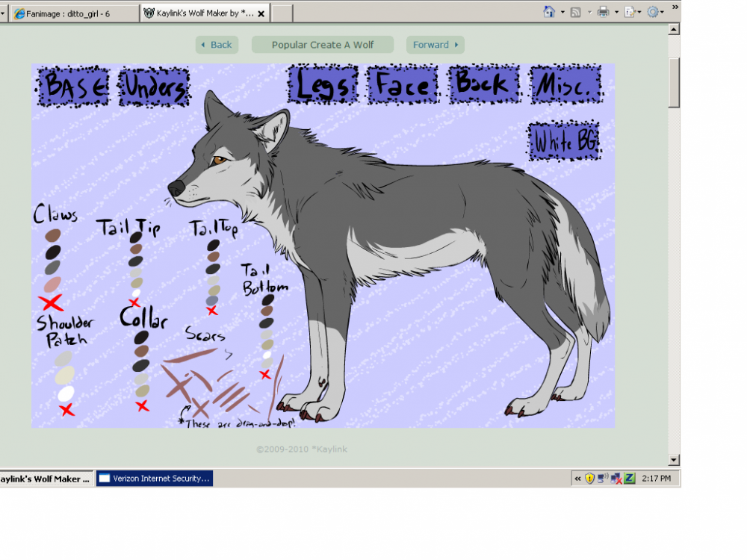The width and height of the screenshot is (747, 560).
Task: Choose pink Claws color swatch
Action: click(52, 284)
